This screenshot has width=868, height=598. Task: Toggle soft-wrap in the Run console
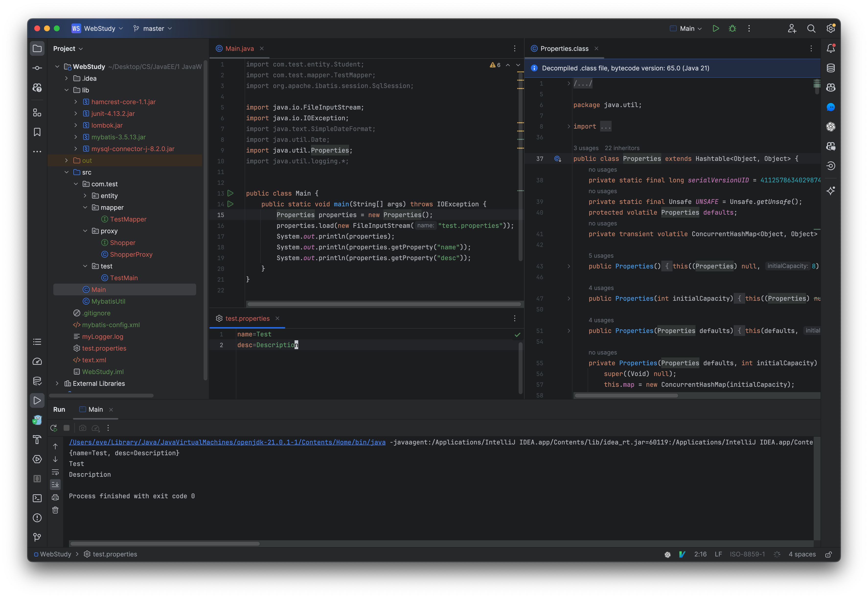click(55, 472)
